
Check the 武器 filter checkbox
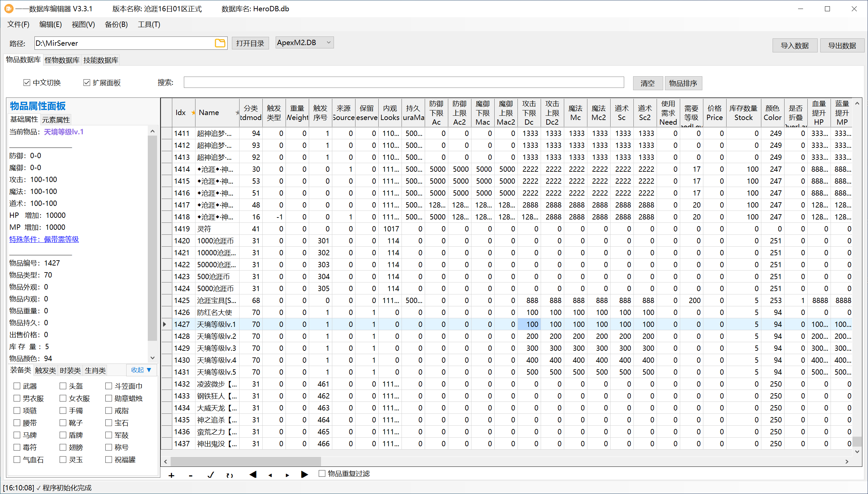click(x=17, y=386)
